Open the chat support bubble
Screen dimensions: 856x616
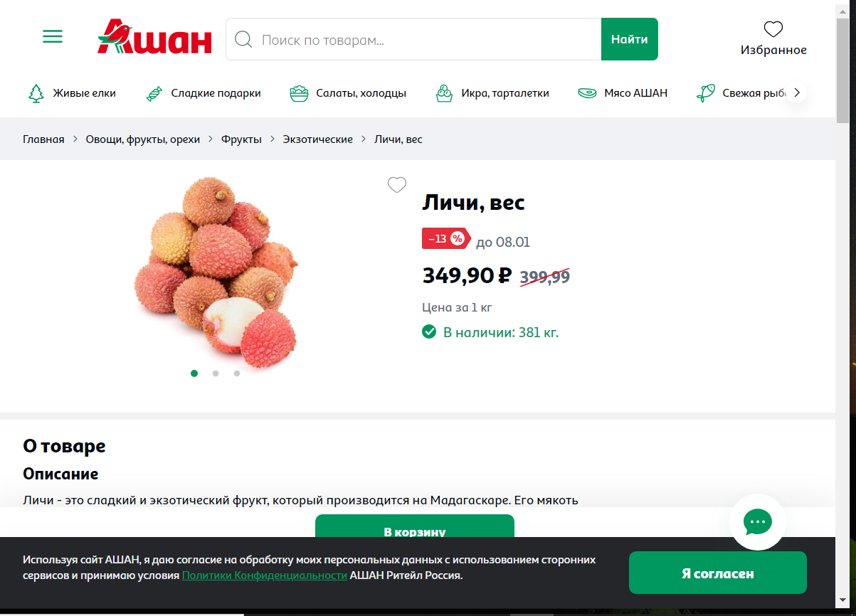click(x=758, y=522)
